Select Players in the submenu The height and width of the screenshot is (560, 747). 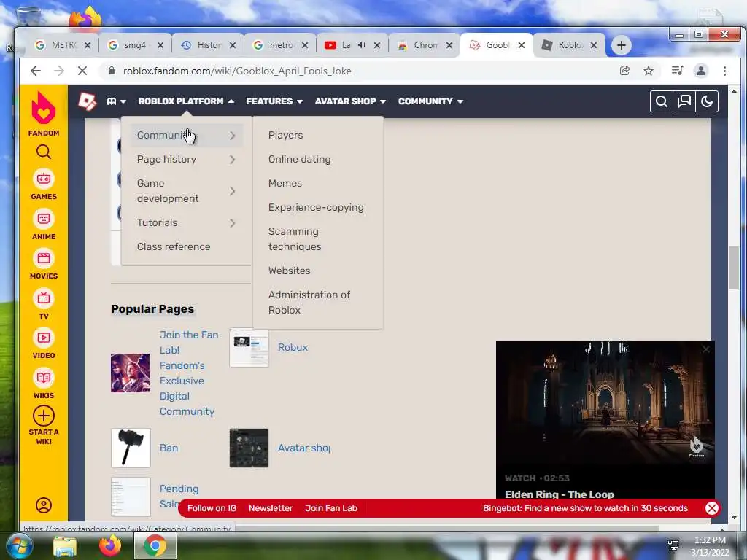(x=285, y=135)
